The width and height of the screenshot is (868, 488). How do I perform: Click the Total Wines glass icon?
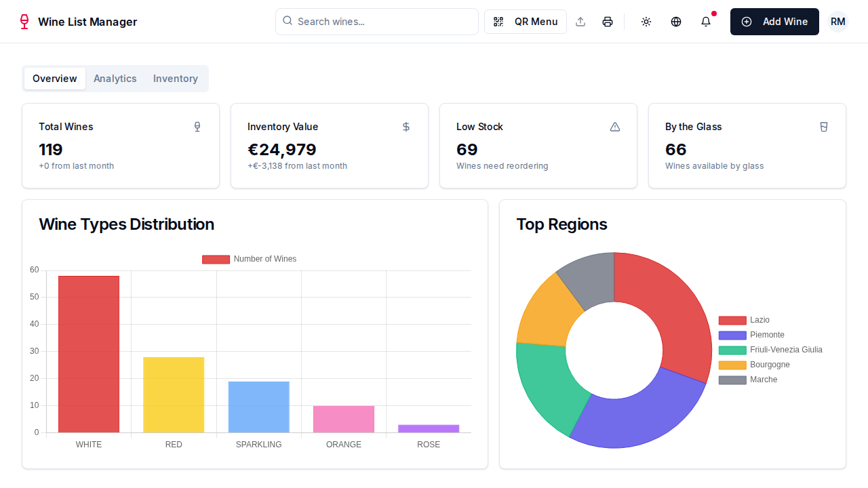point(197,127)
